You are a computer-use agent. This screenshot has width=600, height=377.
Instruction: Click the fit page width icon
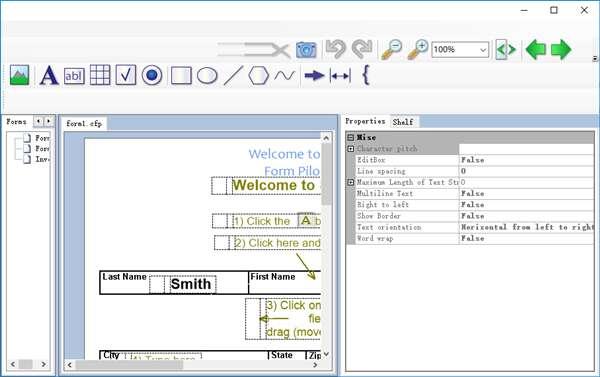tap(506, 49)
